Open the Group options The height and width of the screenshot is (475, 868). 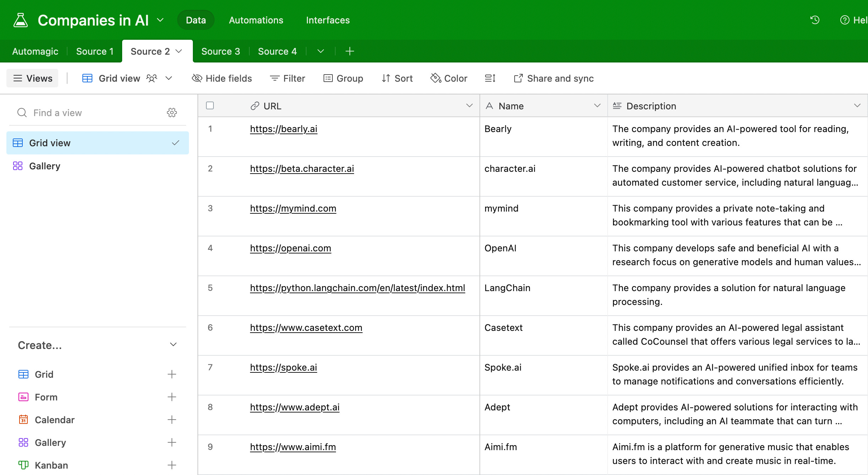343,78
